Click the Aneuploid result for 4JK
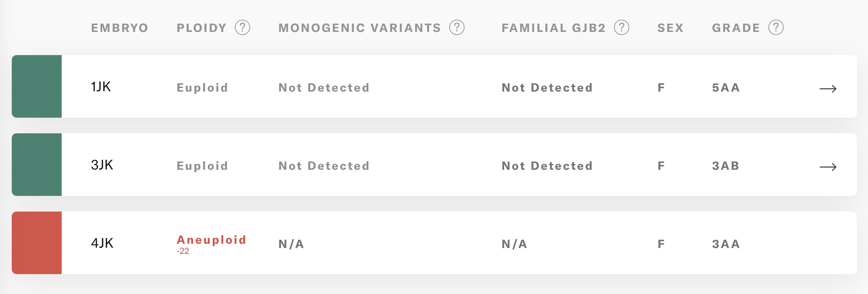This screenshot has width=868, height=294. tap(211, 240)
